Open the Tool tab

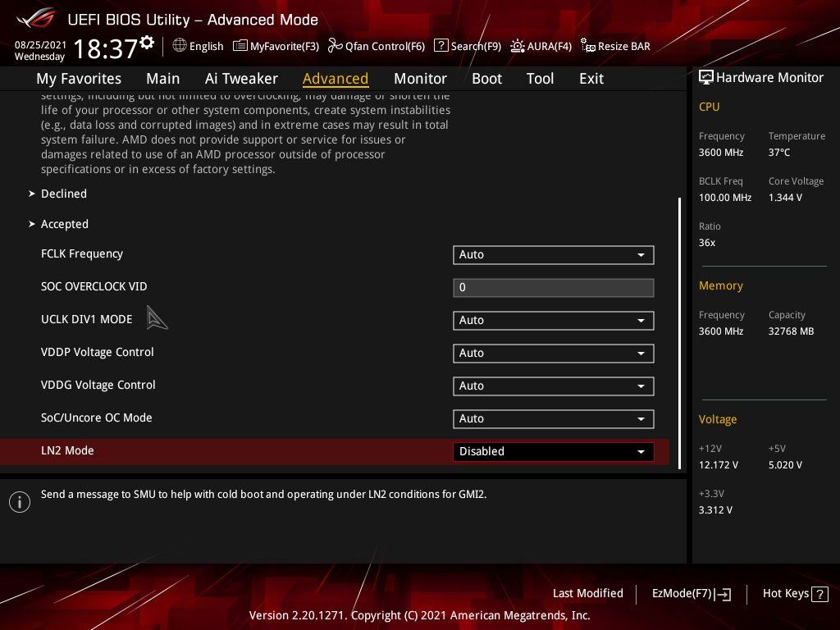(x=540, y=78)
